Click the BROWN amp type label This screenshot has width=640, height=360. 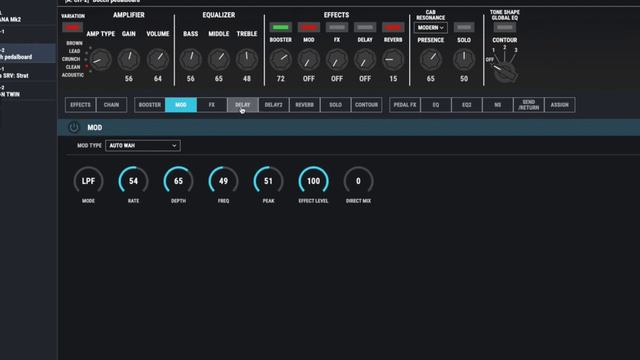[74, 43]
